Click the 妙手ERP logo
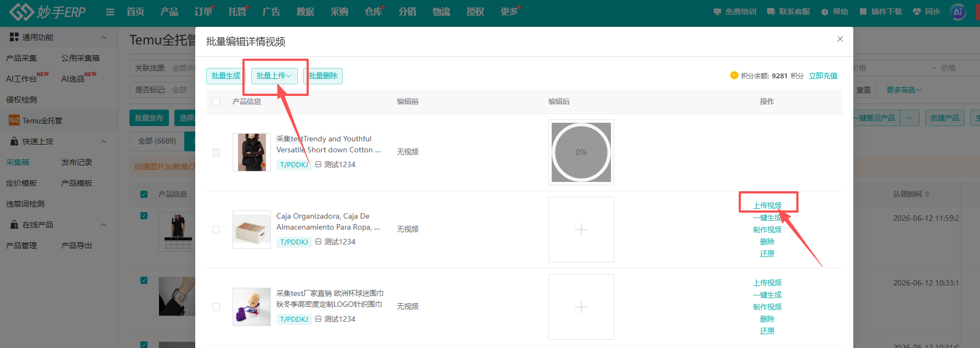This screenshot has width=980, height=348. point(47,12)
